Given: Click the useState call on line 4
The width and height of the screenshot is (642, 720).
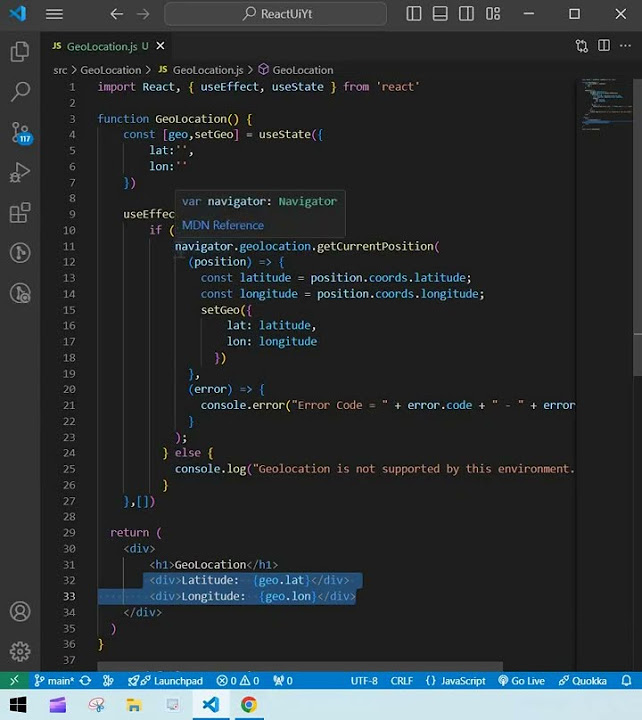Looking at the screenshot, I should point(285,135).
